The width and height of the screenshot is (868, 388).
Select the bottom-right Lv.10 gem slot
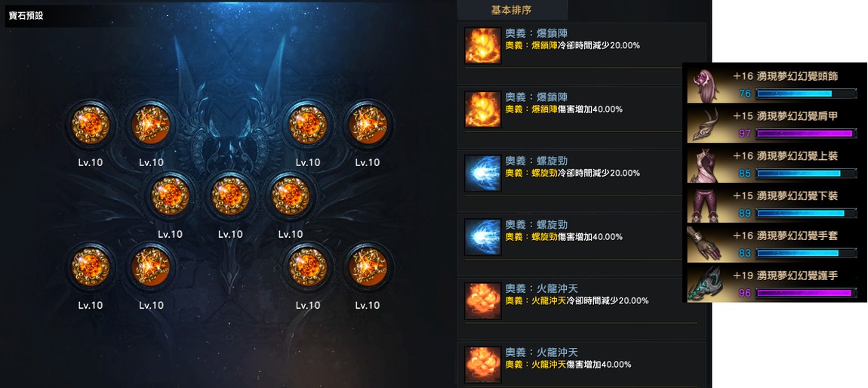click(368, 267)
